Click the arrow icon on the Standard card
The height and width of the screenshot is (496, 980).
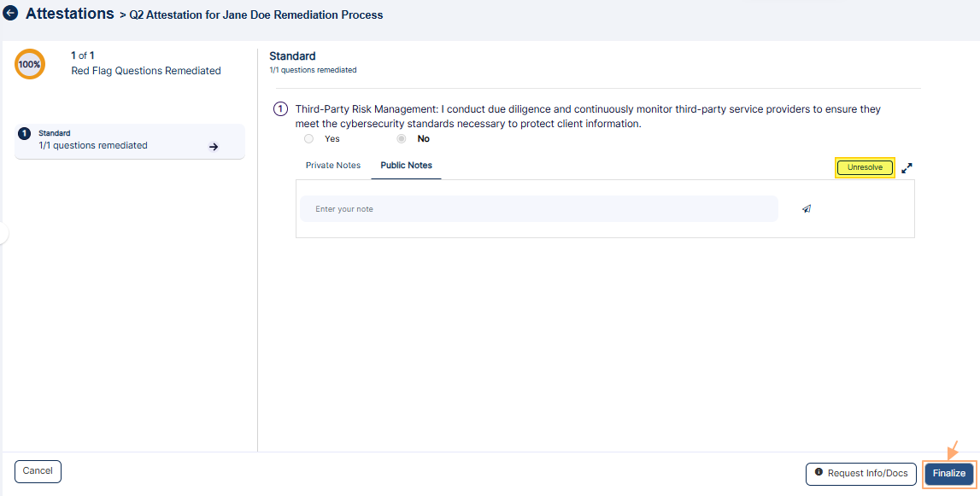pos(214,147)
